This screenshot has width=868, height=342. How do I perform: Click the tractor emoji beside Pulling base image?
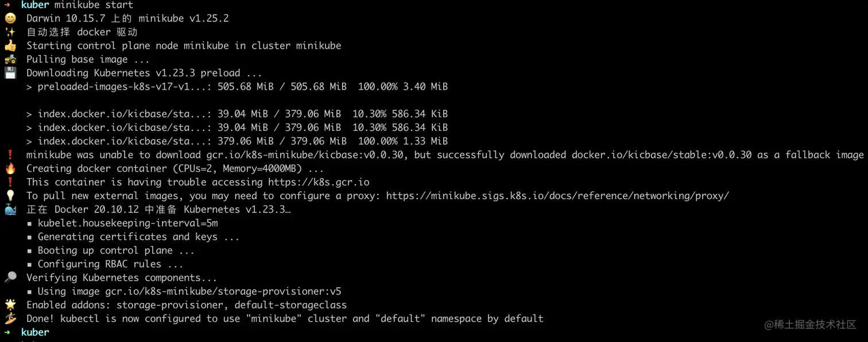10,60
